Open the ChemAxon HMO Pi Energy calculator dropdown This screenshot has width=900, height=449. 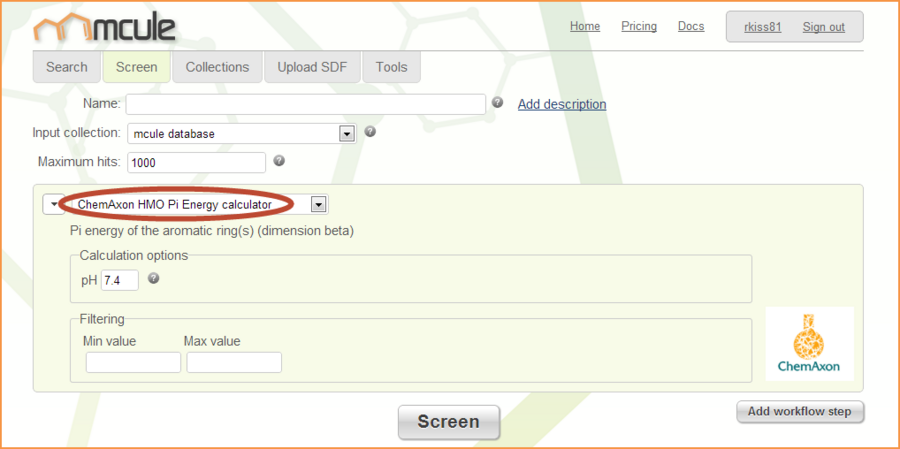(318, 205)
